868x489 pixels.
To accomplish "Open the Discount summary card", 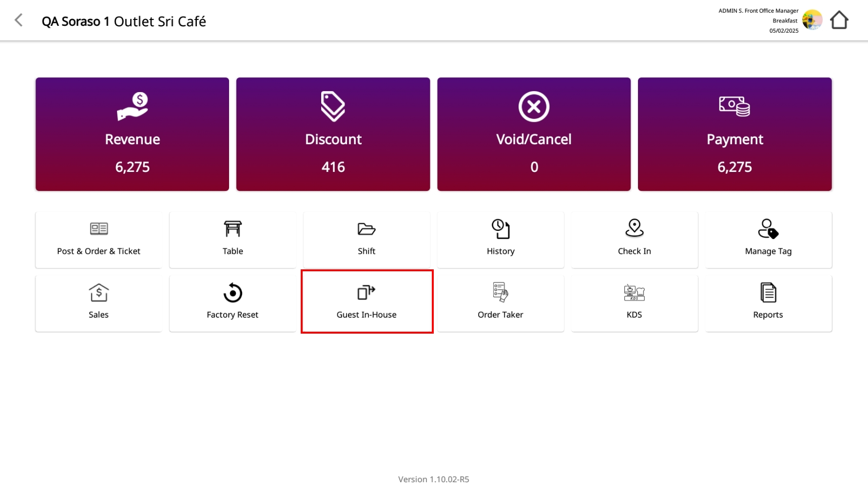I will (x=333, y=134).
